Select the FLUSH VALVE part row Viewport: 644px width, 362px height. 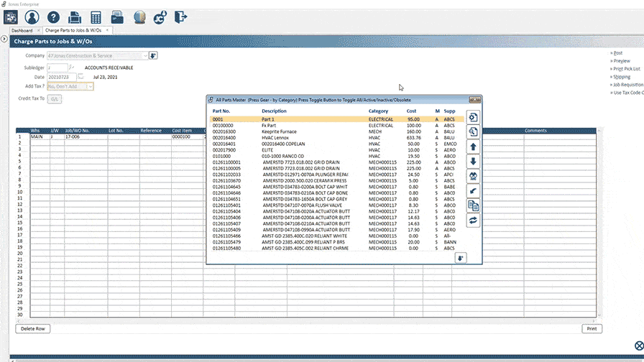coord(337,205)
